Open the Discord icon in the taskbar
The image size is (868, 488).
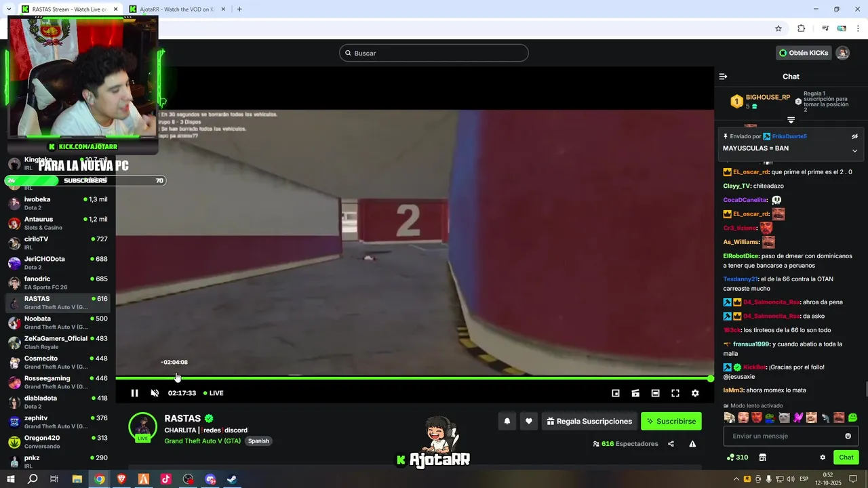(x=210, y=479)
